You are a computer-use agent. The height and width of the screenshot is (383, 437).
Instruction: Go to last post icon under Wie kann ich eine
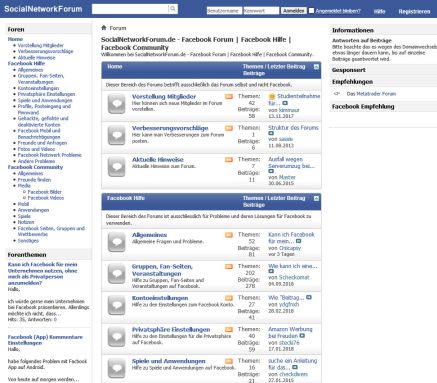pyautogui.click(x=271, y=271)
